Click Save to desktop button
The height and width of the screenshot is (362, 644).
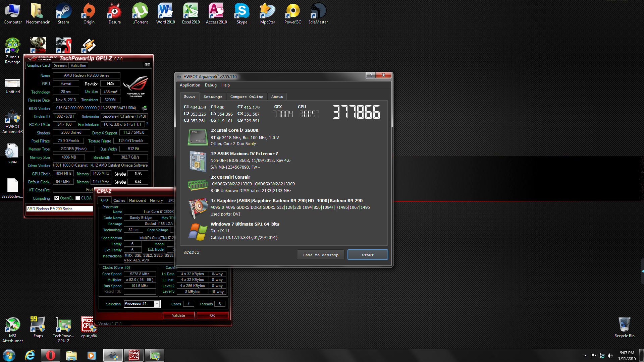tap(321, 255)
